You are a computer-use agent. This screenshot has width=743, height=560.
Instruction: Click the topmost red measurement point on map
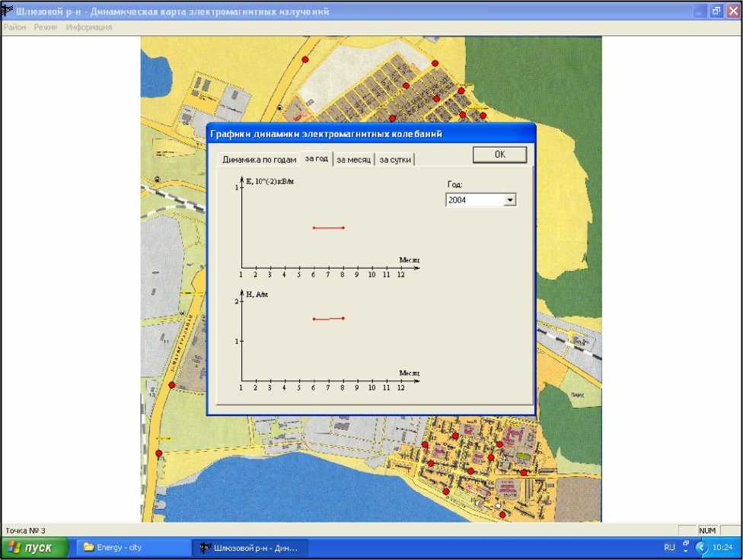tap(305, 59)
